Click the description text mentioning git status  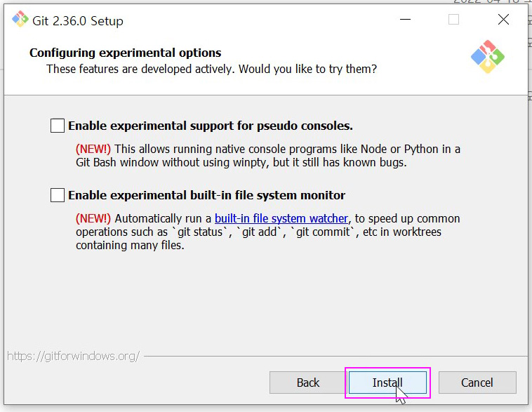point(258,232)
